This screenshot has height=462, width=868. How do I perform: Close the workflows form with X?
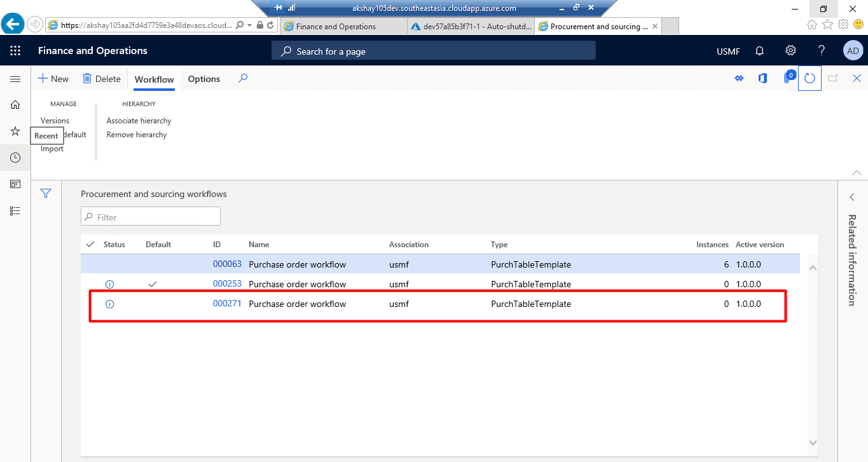point(857,78)
